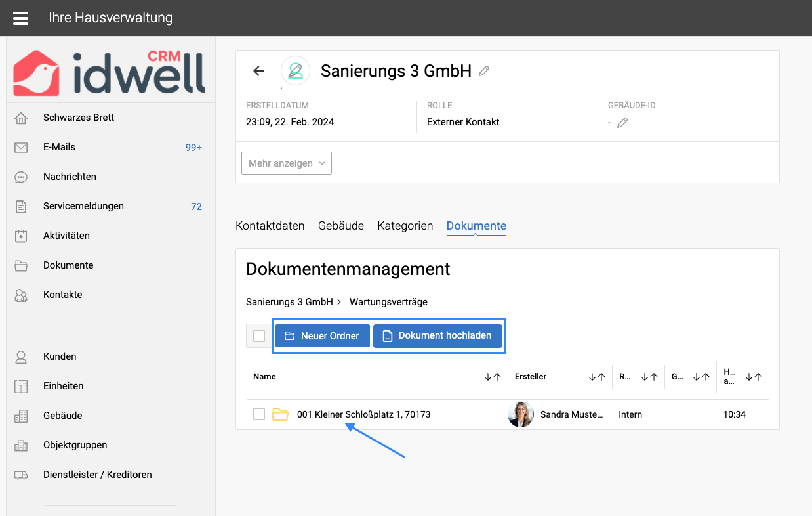The image size is (812, 516).
Task: Toggle the select-all checkbox
Action: point(259,336)
